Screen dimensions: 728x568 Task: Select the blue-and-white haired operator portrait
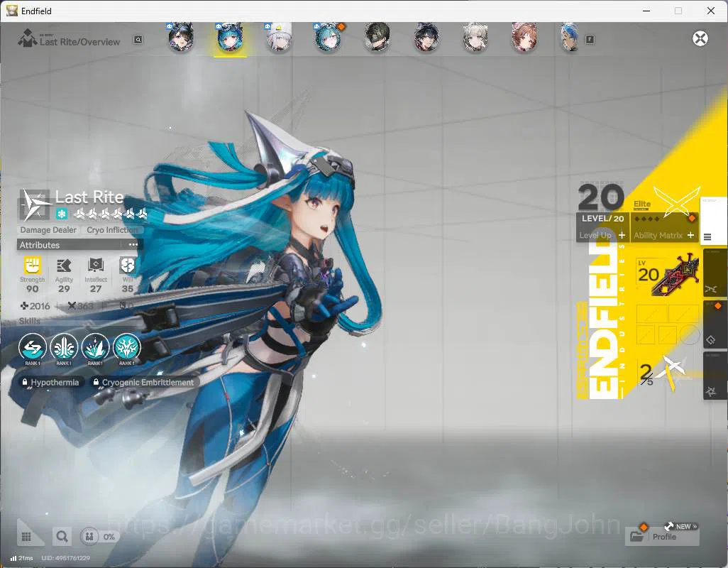click(x=570, y=38)
